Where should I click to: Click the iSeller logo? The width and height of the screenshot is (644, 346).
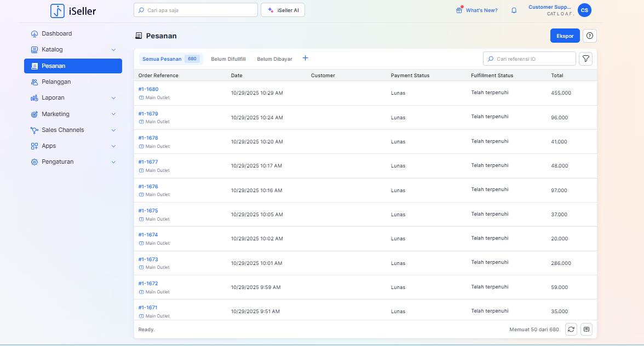point(73,10)
